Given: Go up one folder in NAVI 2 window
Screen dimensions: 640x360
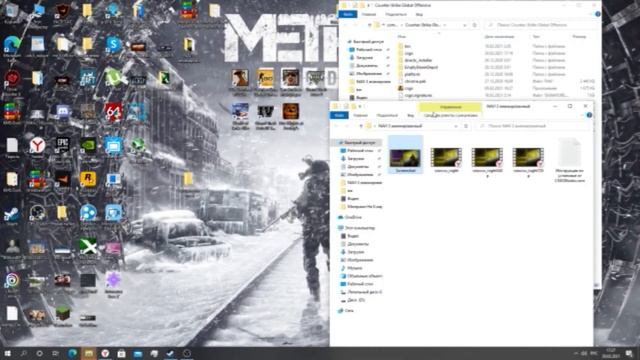Looking at the screenshot, I should tap(361, 126).
